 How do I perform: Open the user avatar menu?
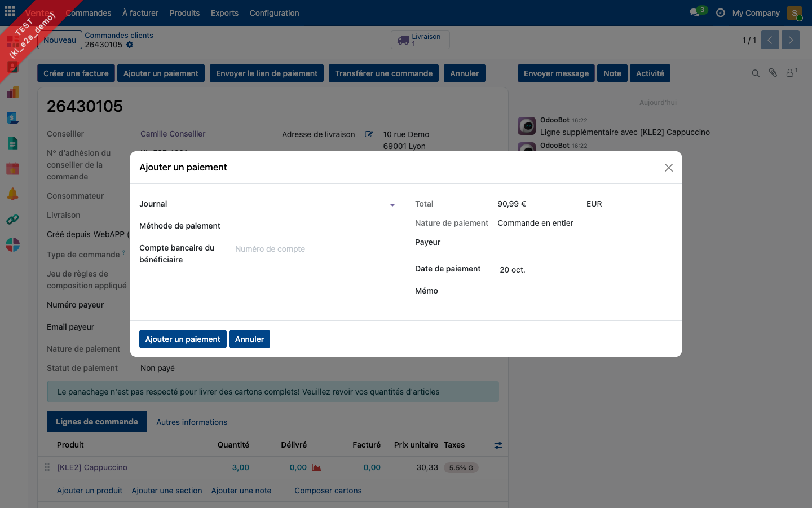[x=795, y=12]
